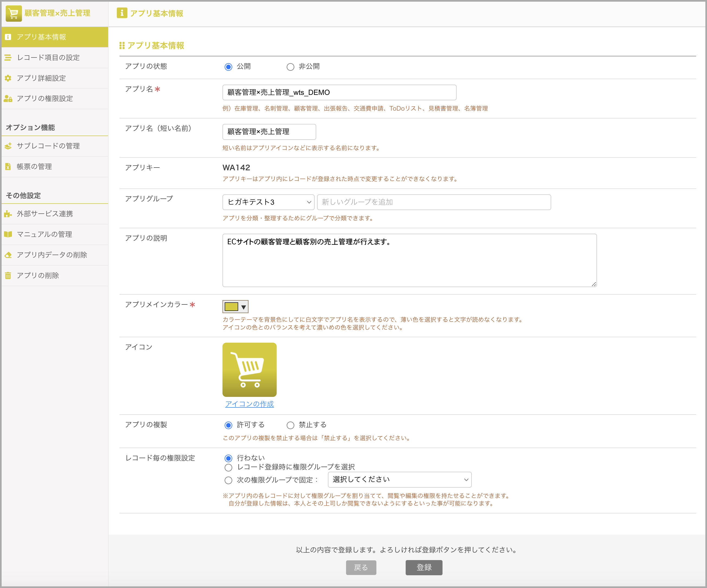Click the sub-record icon for サブレコードの管理
Image resolution: width=707 pixels, height=588 pixels.
click(8, 146)
